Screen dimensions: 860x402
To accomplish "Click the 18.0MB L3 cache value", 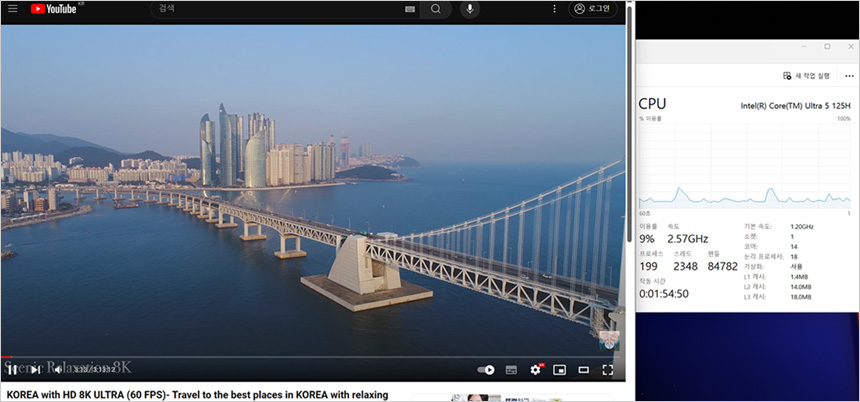I will (800, 297).
